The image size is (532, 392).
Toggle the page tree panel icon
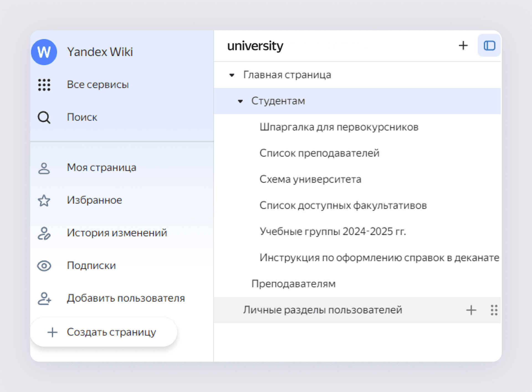coord(489,45)
